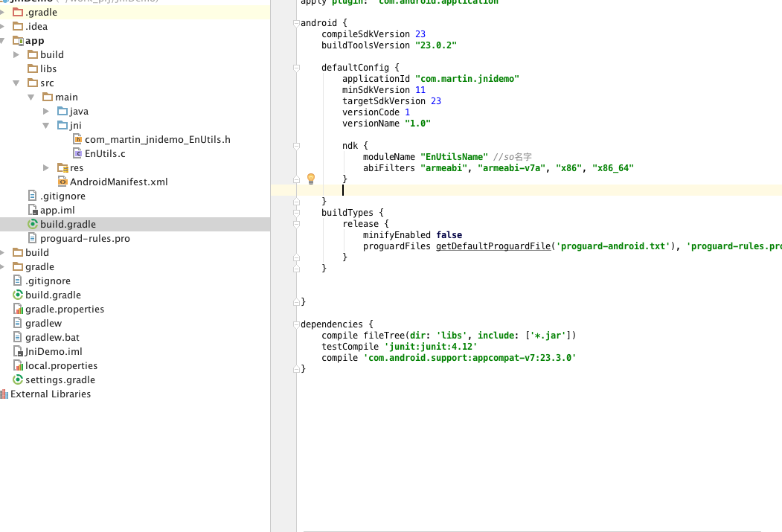
Task: Click the com_martin_jnidemo_EnUtils.h header file icon
Action: pos(77,139)
